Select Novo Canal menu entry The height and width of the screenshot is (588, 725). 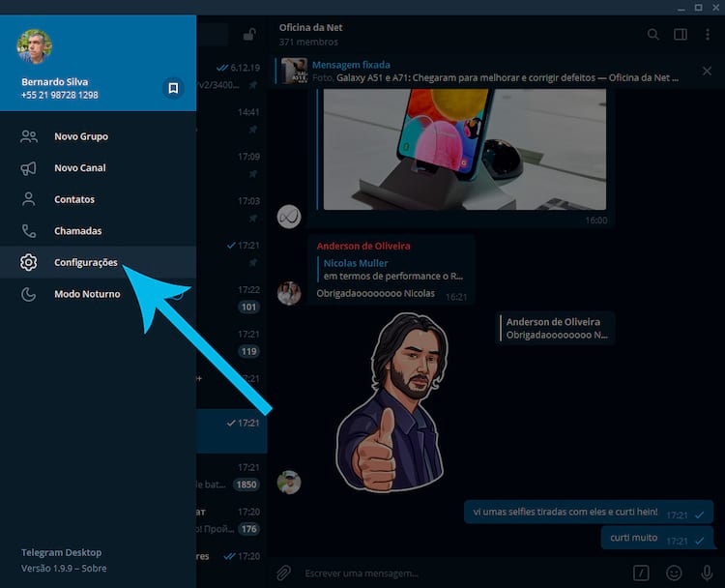point(80,168)
